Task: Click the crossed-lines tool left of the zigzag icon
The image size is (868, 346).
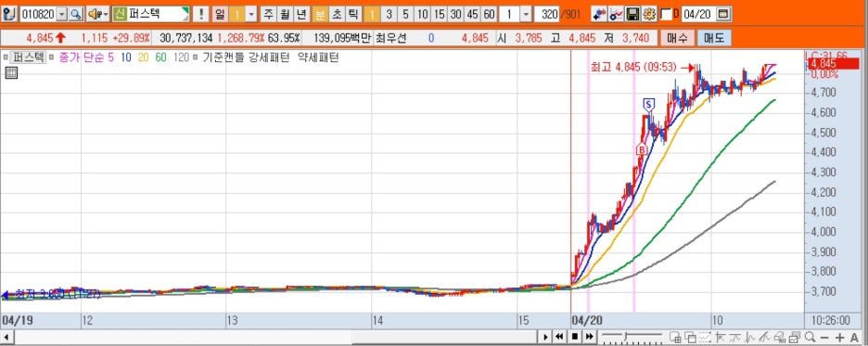Action: 721,337
